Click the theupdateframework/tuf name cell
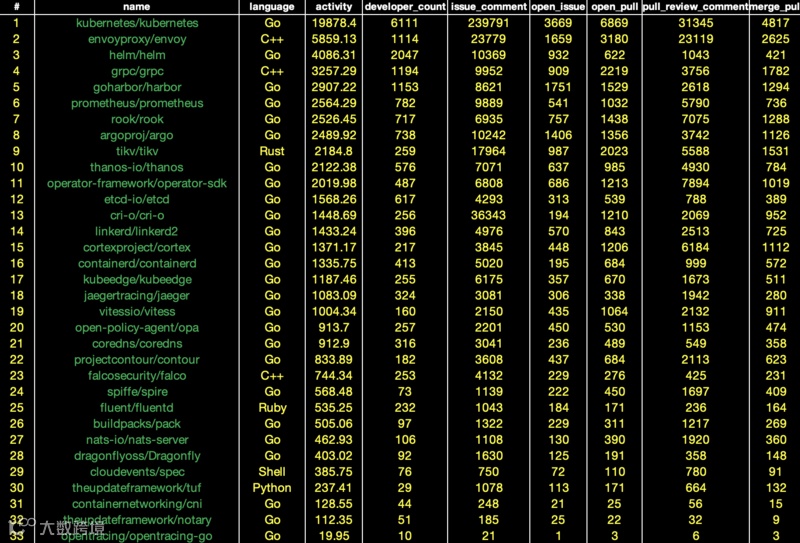 click(x=137, y=488)
